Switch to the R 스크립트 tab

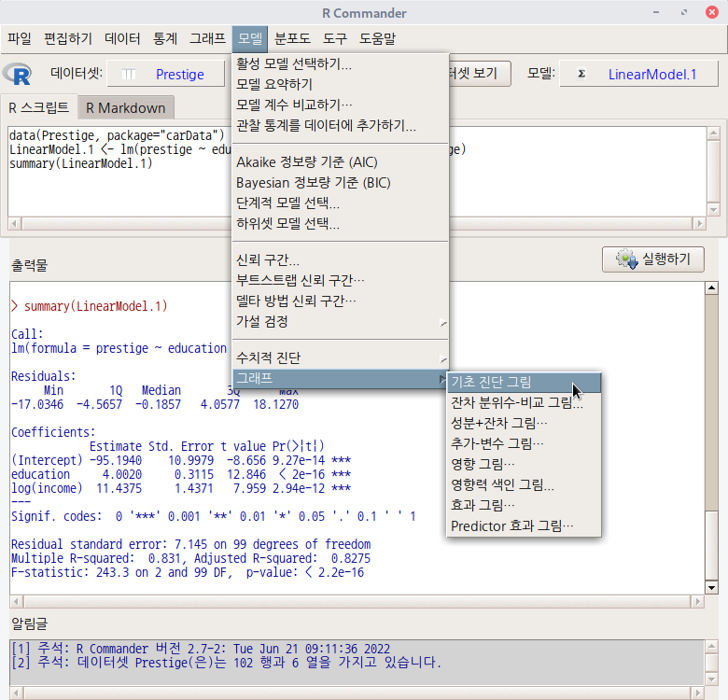click(x=38, y=107)
